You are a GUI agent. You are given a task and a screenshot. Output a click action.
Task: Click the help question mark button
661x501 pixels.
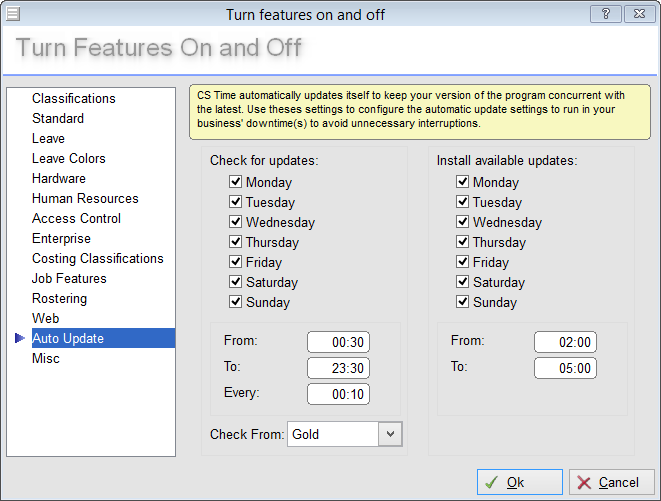click(x=604, y=13)
